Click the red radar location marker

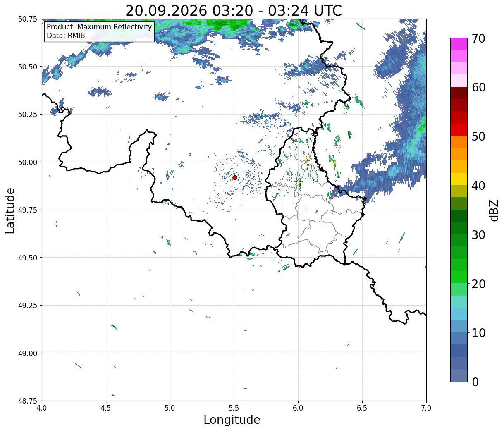[235, 177]
